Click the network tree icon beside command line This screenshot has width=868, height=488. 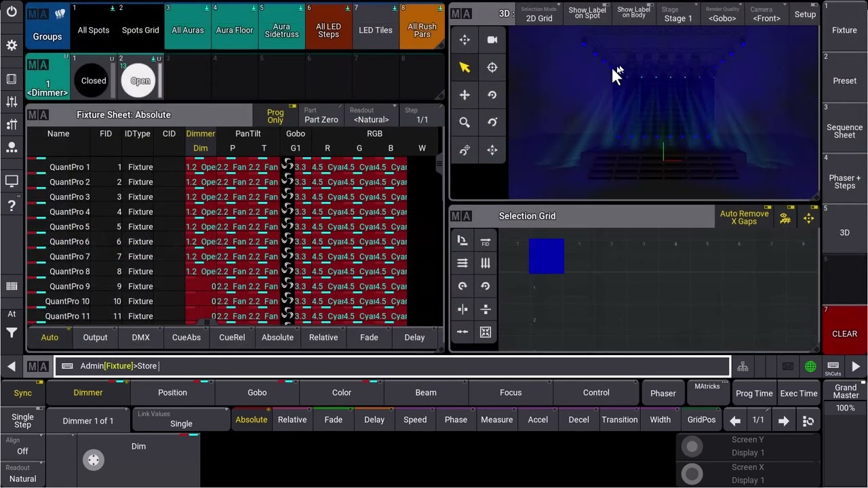743,367
